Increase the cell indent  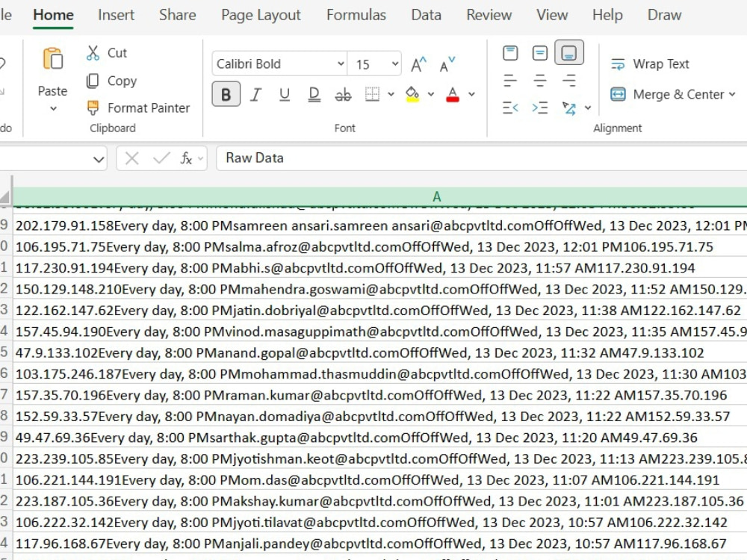[540, 108]
